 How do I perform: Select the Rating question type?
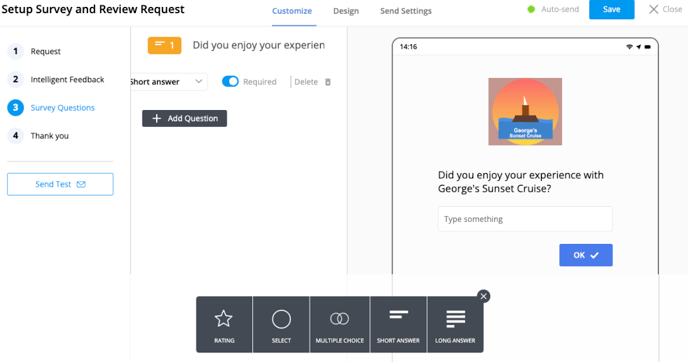click(224, 324)
